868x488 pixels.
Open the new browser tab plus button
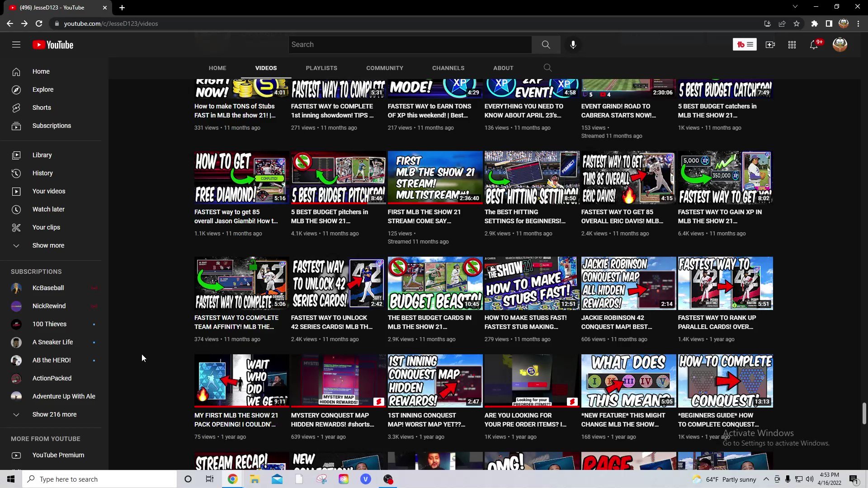click(122, 8)
